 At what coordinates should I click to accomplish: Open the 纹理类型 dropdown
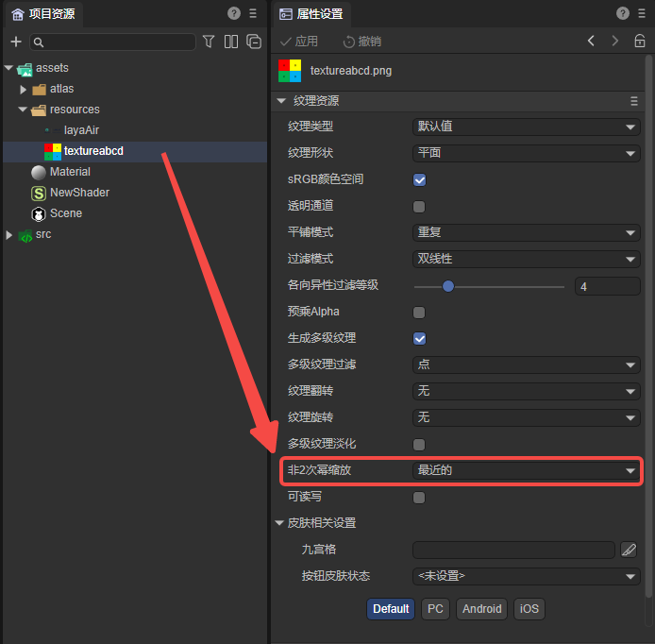click(x=527, y=127)
